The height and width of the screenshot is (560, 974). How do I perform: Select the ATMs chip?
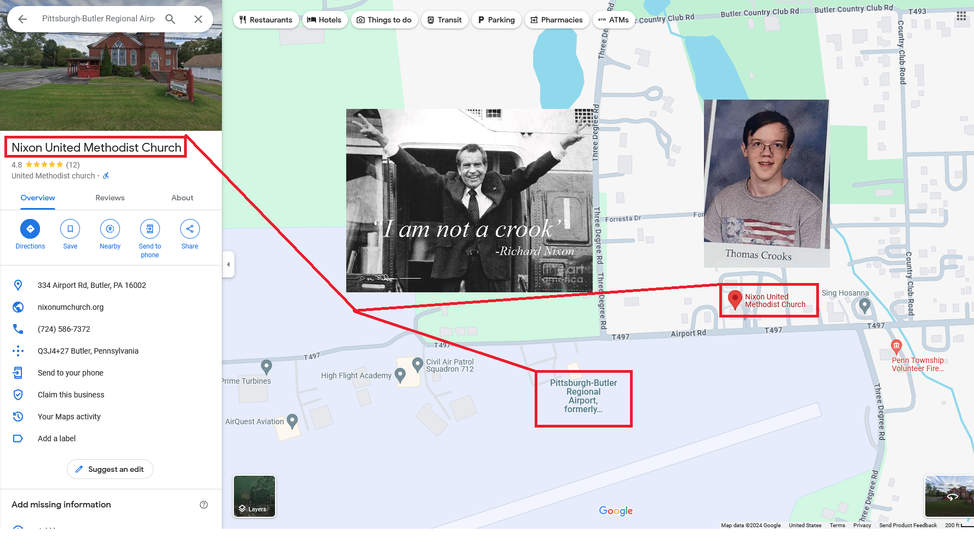click(614, 20)
